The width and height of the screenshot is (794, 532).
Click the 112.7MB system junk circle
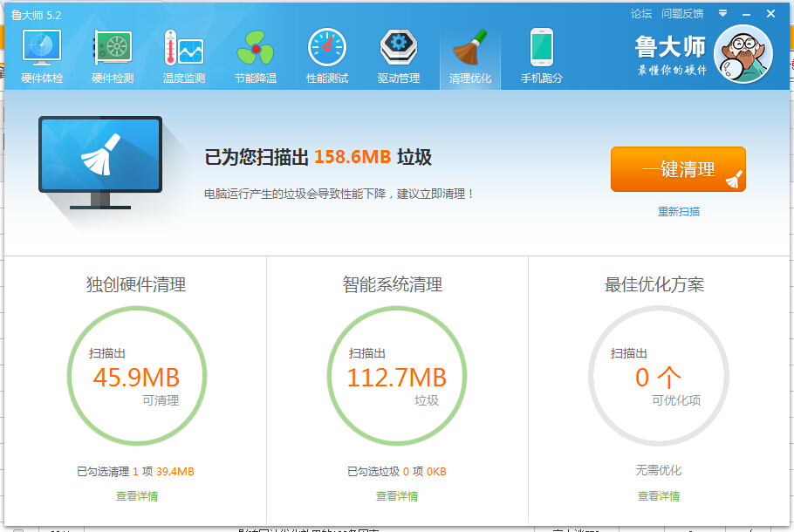396,377
